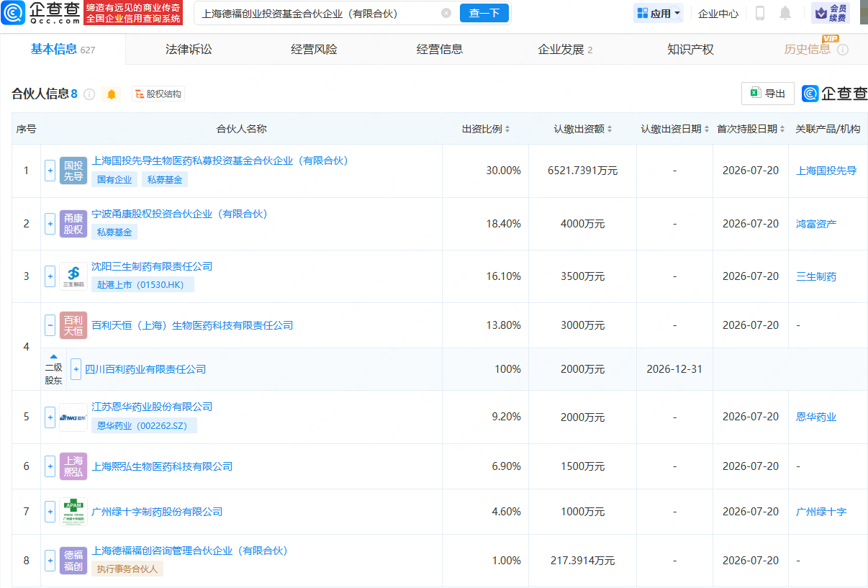Expand row 1 上海国投先导 shareholders
868x588 pixels.
(50, 171)
